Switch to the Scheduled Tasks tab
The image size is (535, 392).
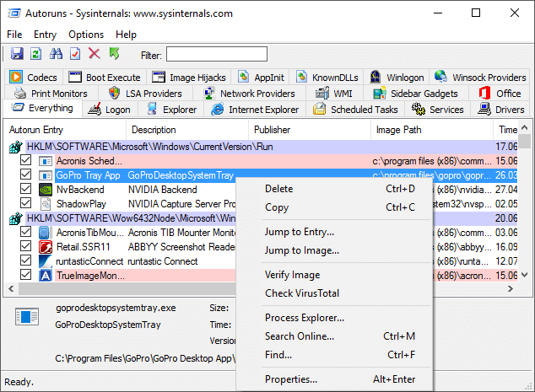tap(355, 110)
